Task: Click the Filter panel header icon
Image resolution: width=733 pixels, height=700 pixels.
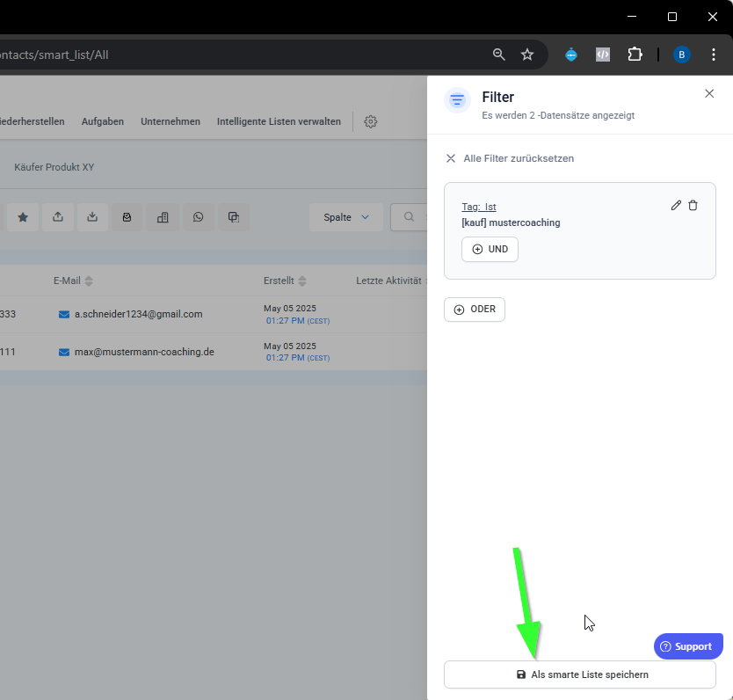Action: 457,100
